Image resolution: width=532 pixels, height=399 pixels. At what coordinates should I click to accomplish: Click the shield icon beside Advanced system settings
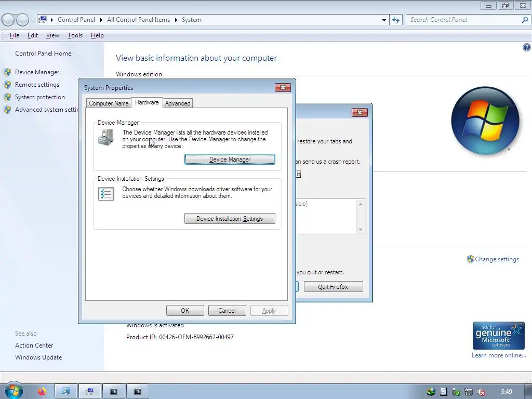(7, 110)
